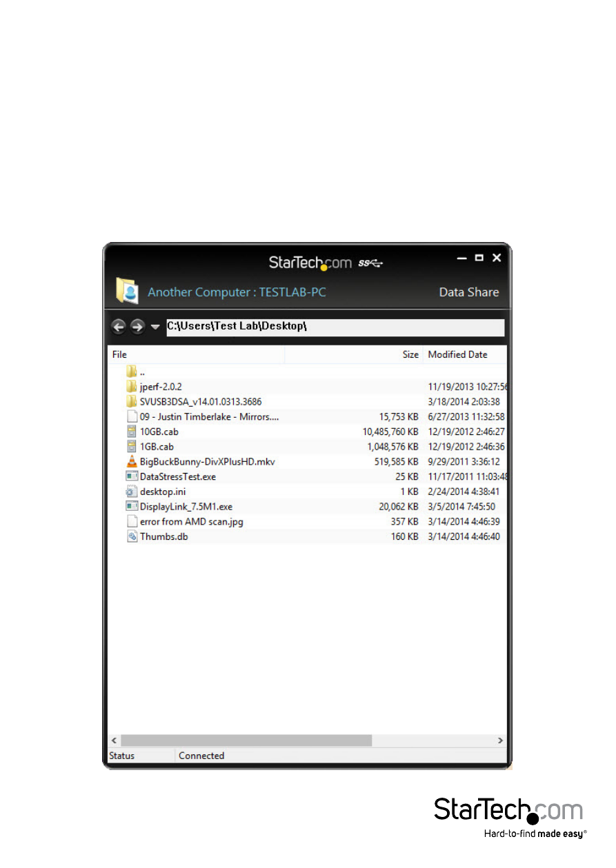Close the StarTech Data Share window
Screen dimensions: 616x868
point(497,258)
